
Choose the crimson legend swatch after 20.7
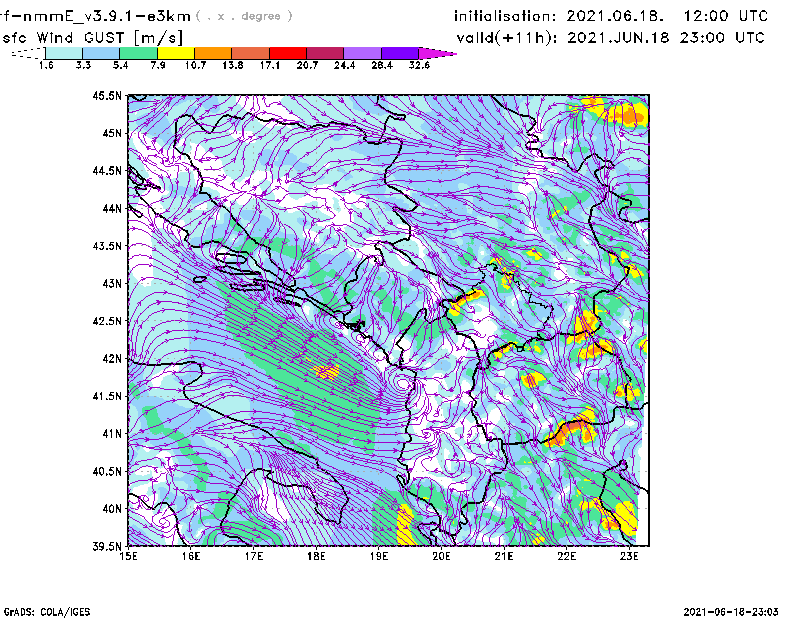point(325,53)
